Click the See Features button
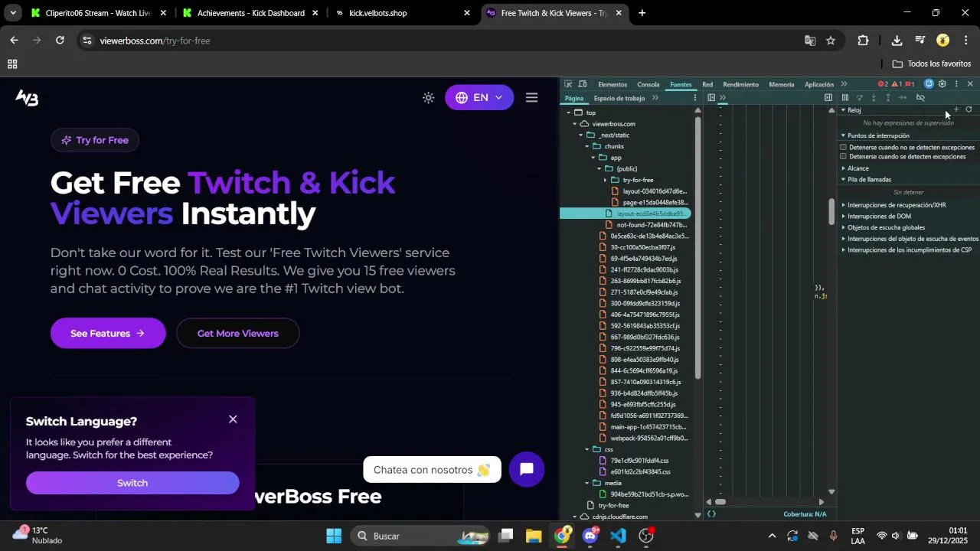The width and height of the screenshot is (980, 551). 108,334
